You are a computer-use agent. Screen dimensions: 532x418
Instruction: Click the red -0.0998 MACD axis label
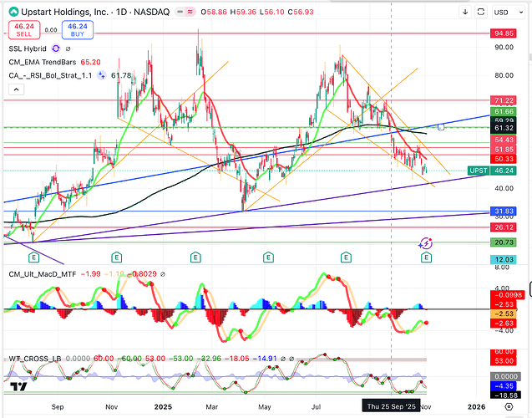pyautogui.click(x=508, y=295)
